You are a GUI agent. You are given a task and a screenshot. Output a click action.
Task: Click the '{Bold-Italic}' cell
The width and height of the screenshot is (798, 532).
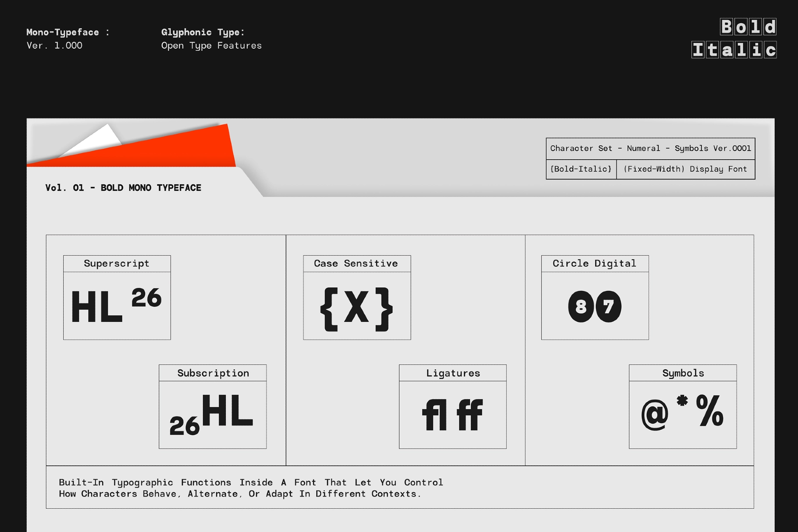(581, 169)
